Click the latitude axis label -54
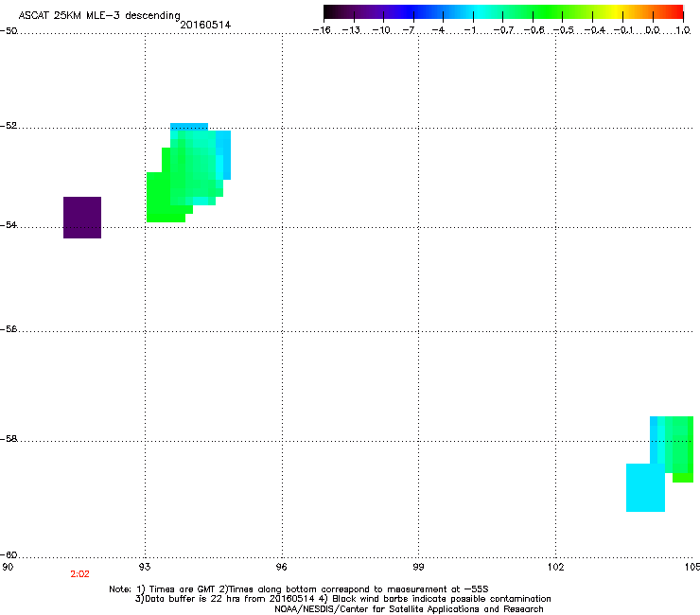This screenshot has height=615, width=700. pyautogui.click(x=9, y=224)
